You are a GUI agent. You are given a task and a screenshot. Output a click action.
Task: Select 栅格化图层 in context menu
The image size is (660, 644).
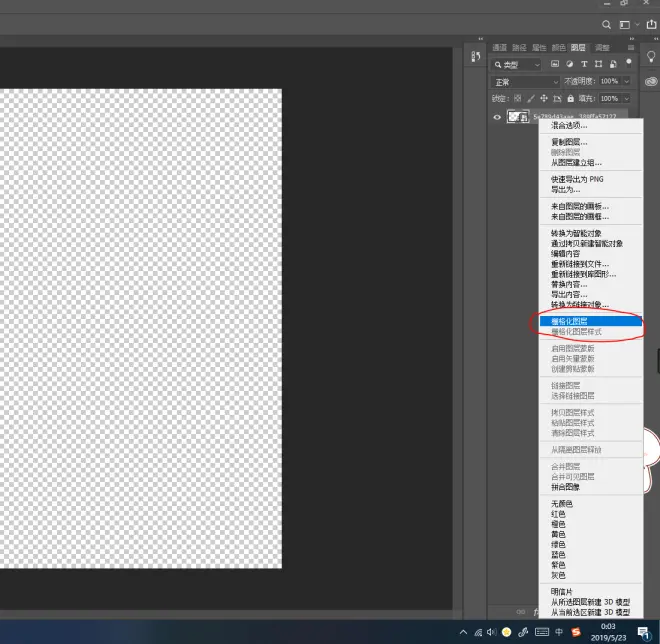[x=591, y=321]
